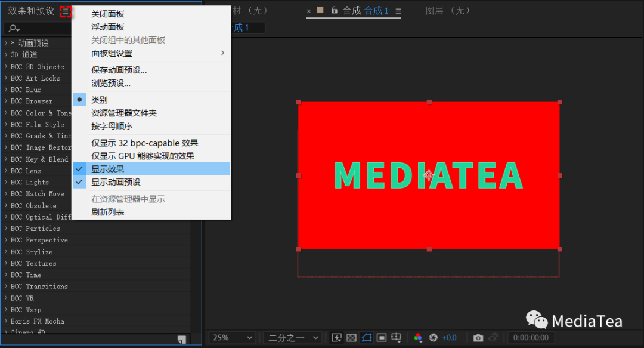Screen dimensions: 644x348
Task: Click the search magnifier icon in effects panel
Action: tap(14, 29)
